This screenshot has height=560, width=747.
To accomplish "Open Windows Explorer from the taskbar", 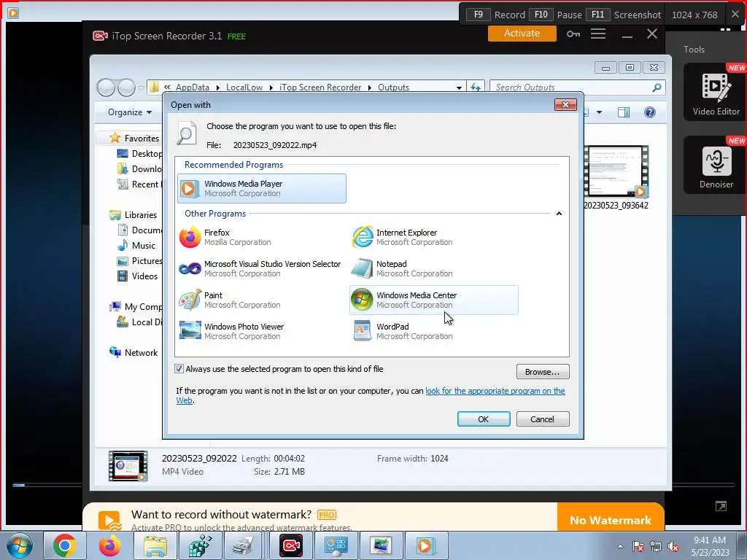I will pos(155,545).
